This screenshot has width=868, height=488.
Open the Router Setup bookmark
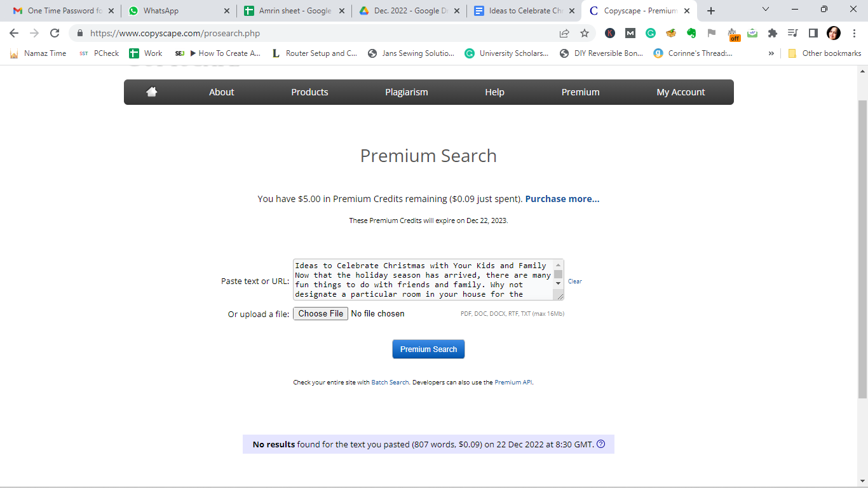pyautogui.click(x=315, y=53)
